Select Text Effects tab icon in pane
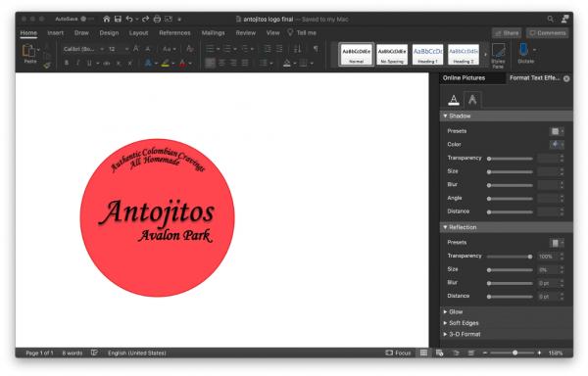The image size is (588, 376). click(472, 100)
